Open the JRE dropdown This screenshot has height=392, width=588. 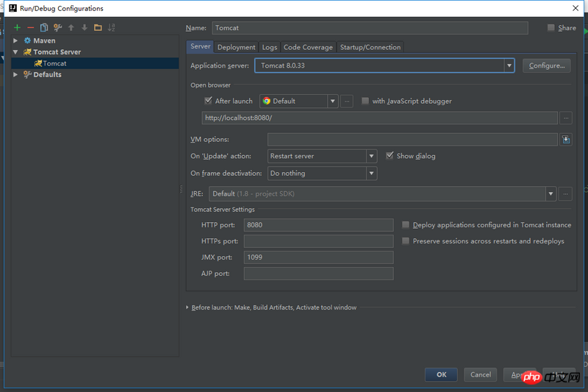(551, 194)
